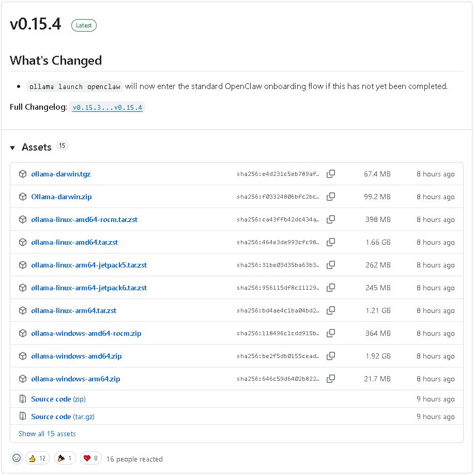Image resolution: width=474 pixels, height=476 pixels.
Task: Open the smiley add-reaction picker
Action: [x=17, y=458]
